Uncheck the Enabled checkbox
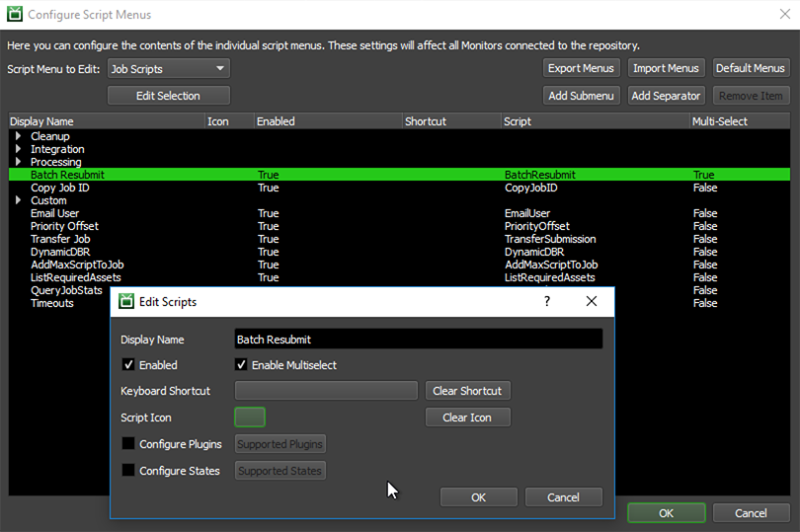 click(x=128, y=365)
